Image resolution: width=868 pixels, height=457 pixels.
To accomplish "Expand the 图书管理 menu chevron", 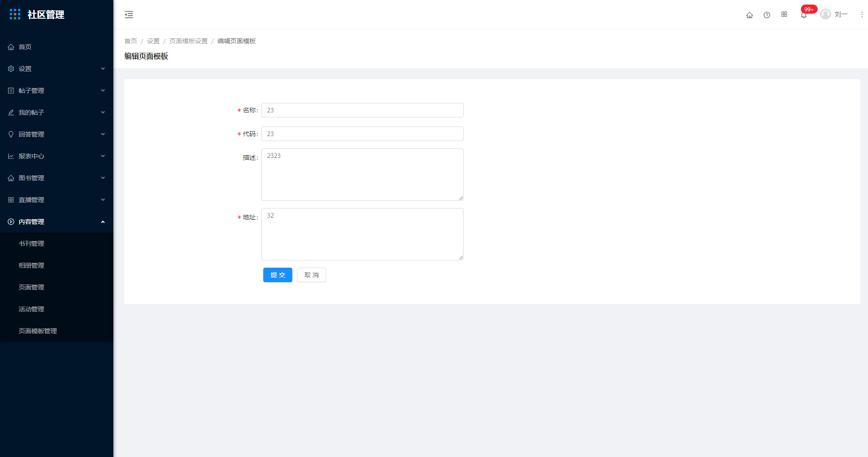I will (x=103, y=178).
